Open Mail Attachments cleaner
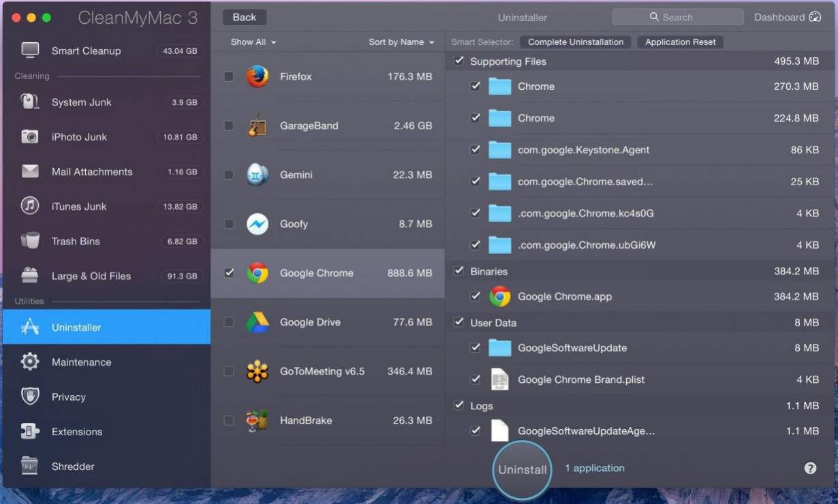Image resolution: width=838 pixels, height=504 pixels. click(x=92, y=172)
